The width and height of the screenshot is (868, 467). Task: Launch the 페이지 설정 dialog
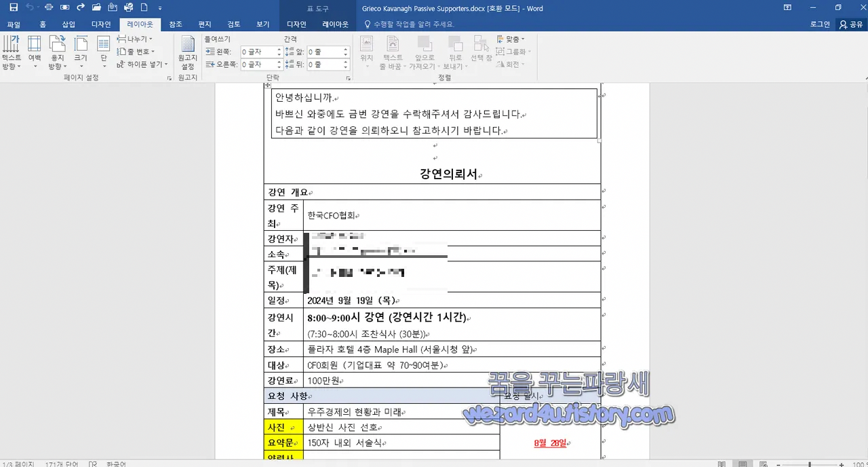click(169, 79)
